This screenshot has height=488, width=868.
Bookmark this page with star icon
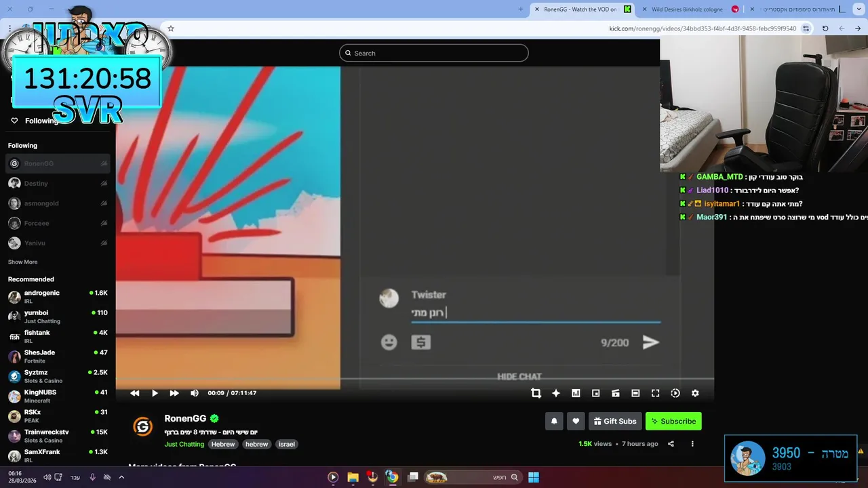(x=171, y=28)
